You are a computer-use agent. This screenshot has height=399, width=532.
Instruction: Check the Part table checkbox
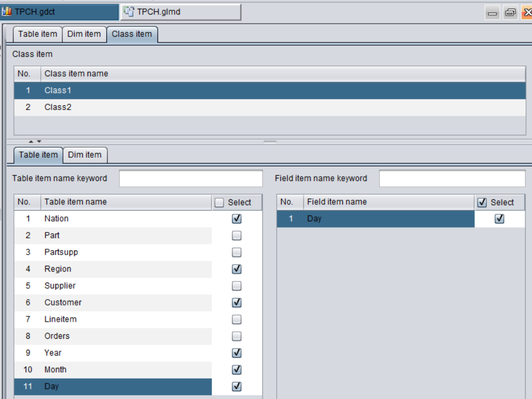tap(236, 236)
